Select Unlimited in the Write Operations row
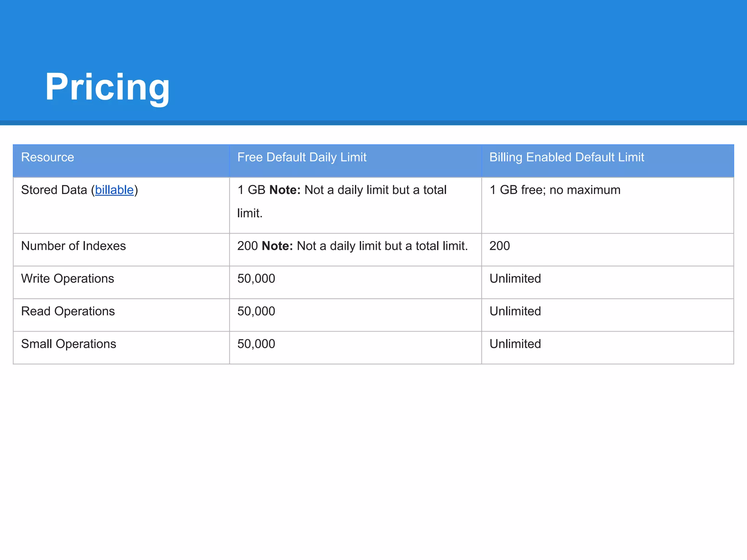Screen dimensions: 747x560 click(515, 279)
